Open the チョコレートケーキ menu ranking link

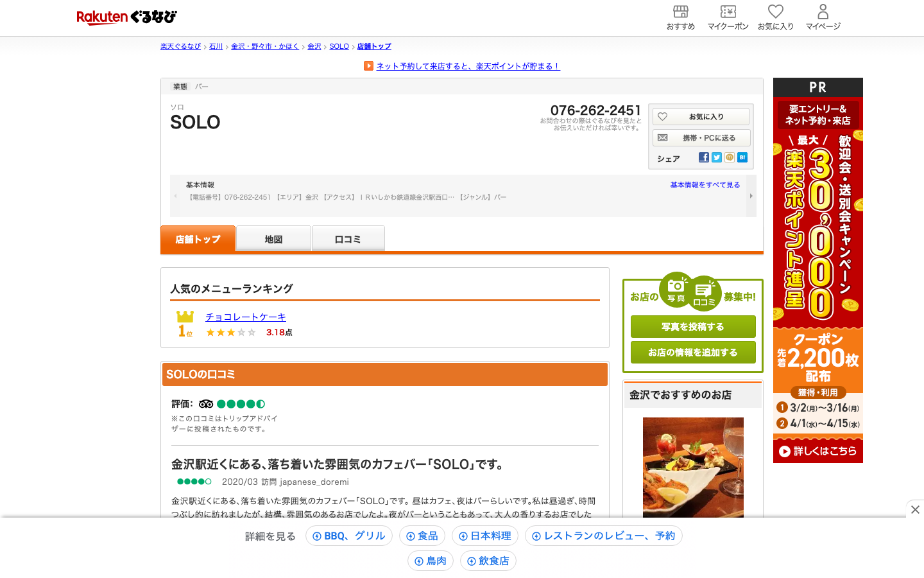coord(244,317)
